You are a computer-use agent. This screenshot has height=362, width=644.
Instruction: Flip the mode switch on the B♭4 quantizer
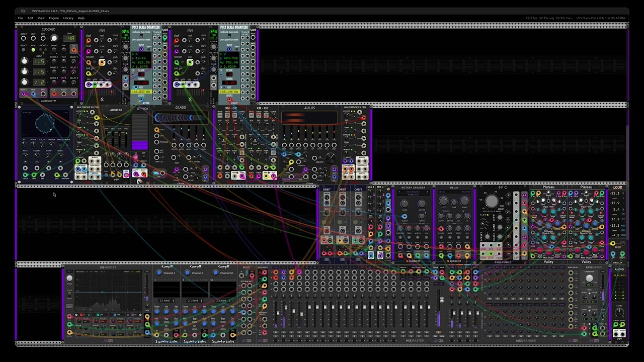pos(142,36)
